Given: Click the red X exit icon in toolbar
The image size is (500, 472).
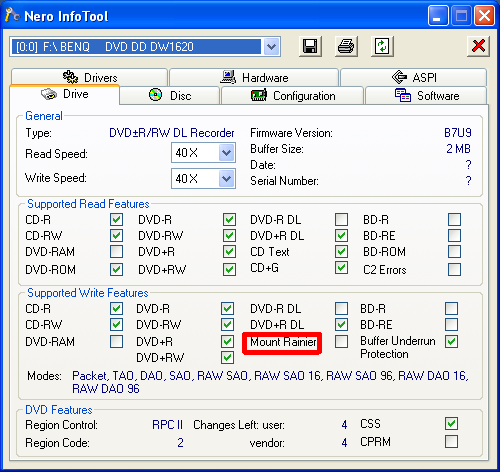Looking at the screenshot, I should [x=478, y=46].
